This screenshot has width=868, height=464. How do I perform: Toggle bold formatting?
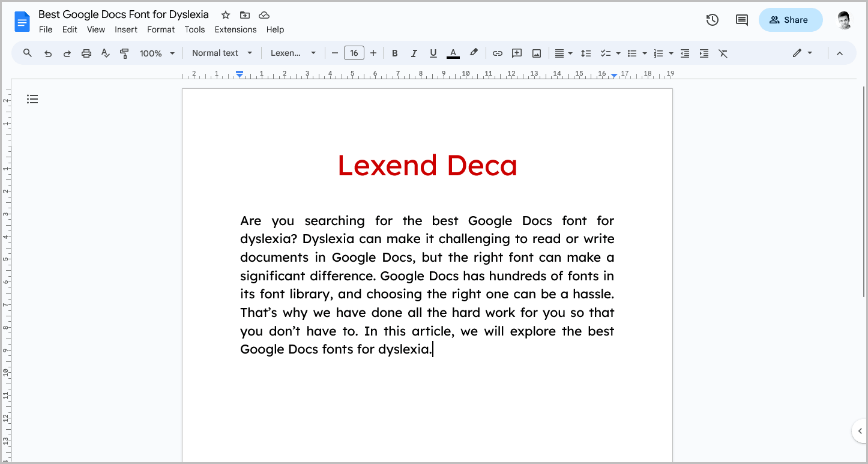coord(395,53)
